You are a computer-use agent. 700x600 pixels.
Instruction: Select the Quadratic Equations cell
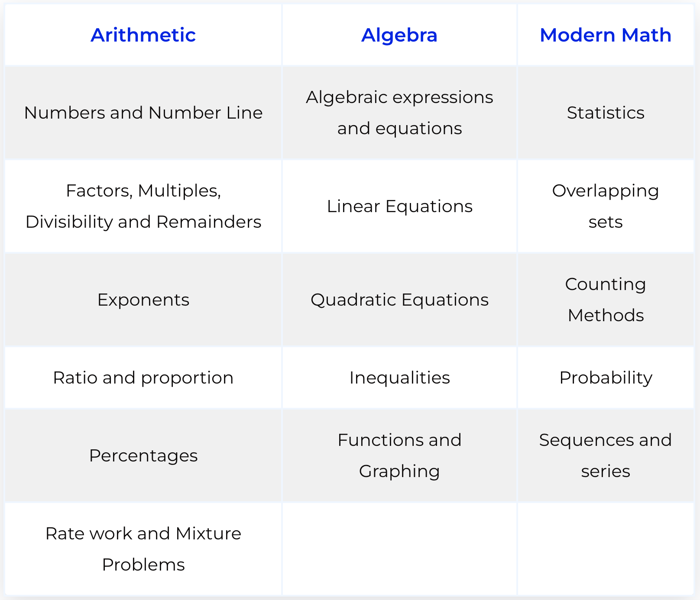pos(399,300)
